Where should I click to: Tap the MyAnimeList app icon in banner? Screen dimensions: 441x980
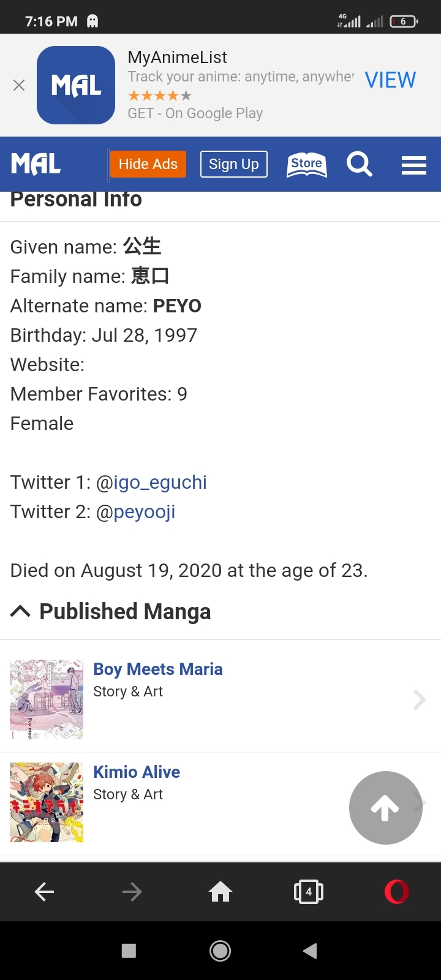tap(76, 85)
